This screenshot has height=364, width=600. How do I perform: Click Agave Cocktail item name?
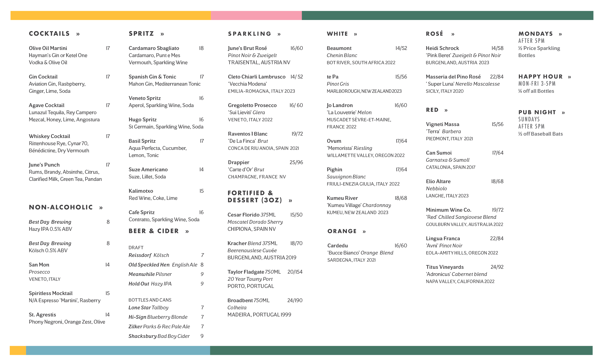click(47, 105)
